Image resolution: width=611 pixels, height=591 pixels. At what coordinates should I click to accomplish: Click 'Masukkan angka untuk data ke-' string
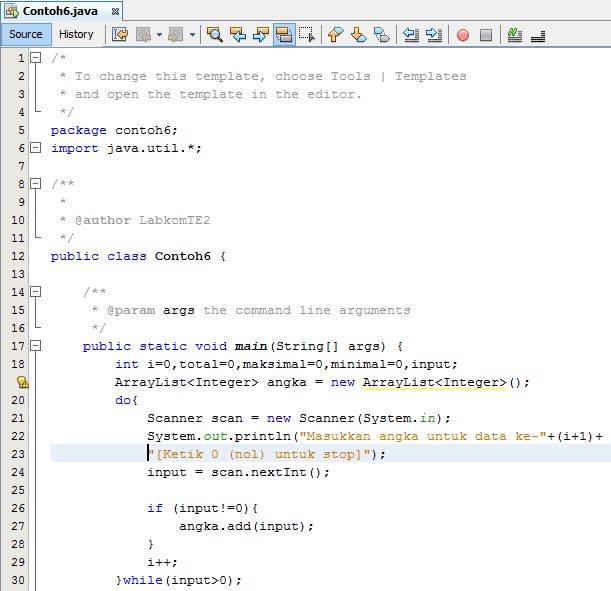[x=423, y=436]
